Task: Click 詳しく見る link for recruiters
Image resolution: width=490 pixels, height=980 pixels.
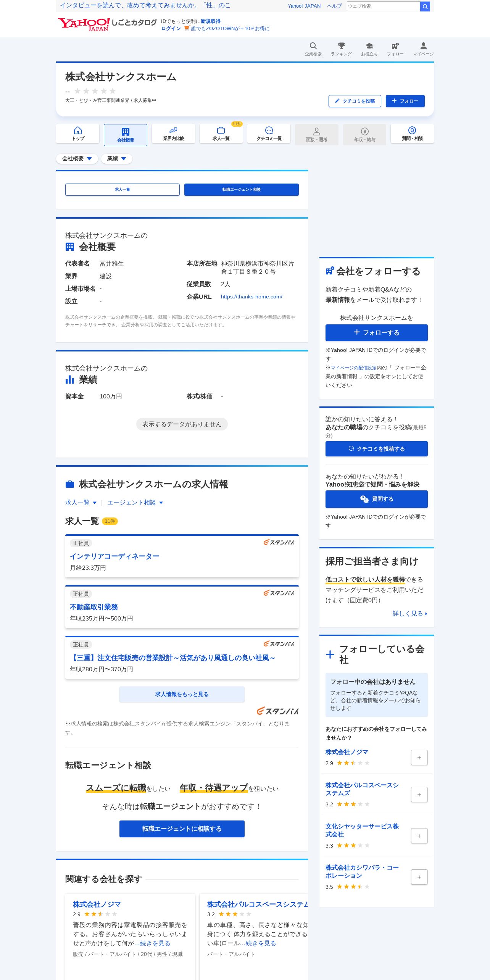Action: tap(410, 614)
